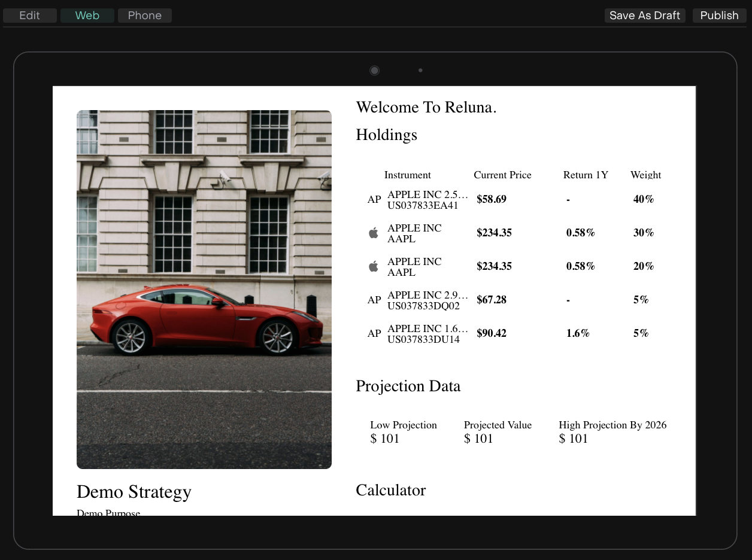Select the Demo Strategy title text
752x560 pixels.
[134, 492]
